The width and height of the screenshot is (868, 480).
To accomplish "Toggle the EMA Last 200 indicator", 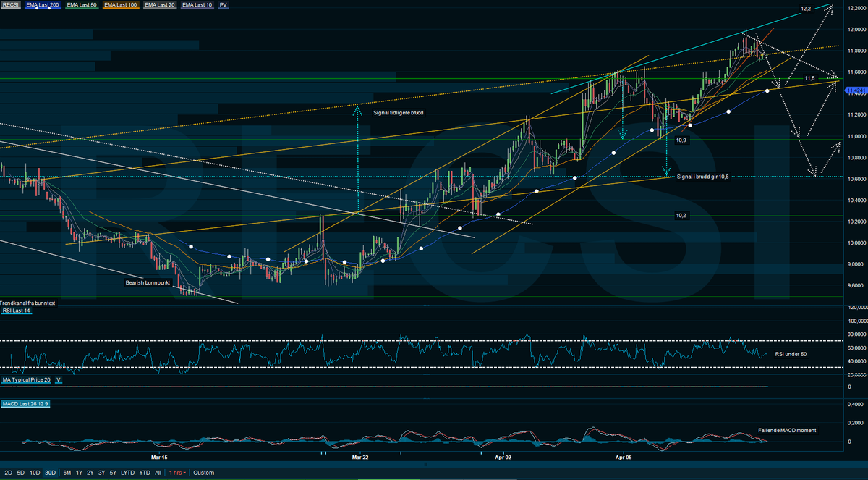I will tap(43, 5).
